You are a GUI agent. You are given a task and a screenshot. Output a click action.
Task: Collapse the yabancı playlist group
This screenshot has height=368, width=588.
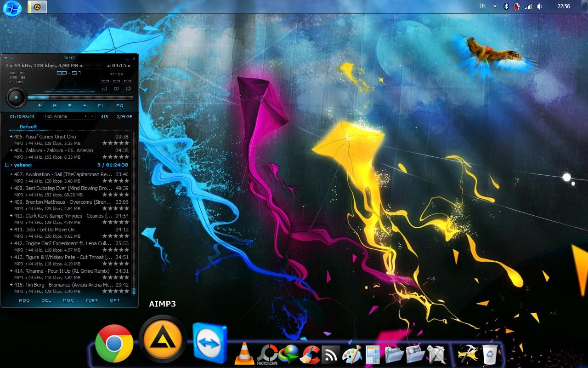(x=7, y=165)
